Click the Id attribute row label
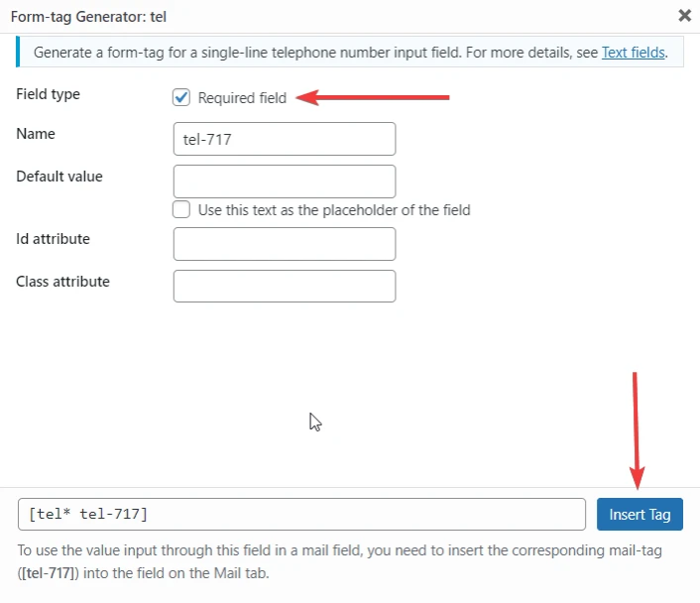This screenshot has height=603, width=700. tap(54, 239)
